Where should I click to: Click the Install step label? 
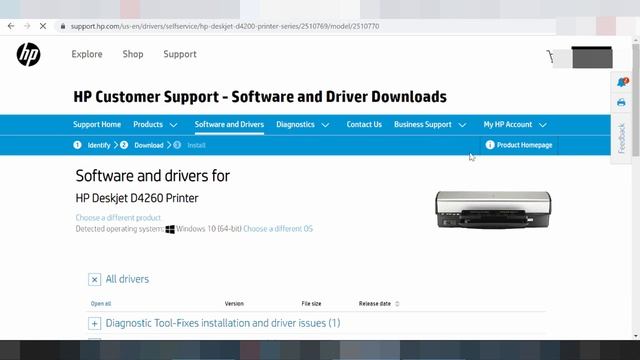[196, 145]
